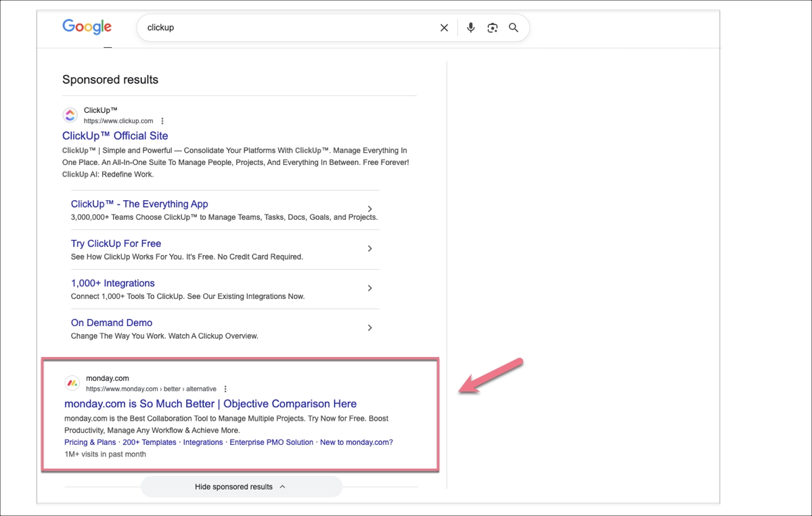This screenshot has height=516, width=812.
Task: Clear the search box with X icon
Action: pyautogui.click(x=444, y=28)
